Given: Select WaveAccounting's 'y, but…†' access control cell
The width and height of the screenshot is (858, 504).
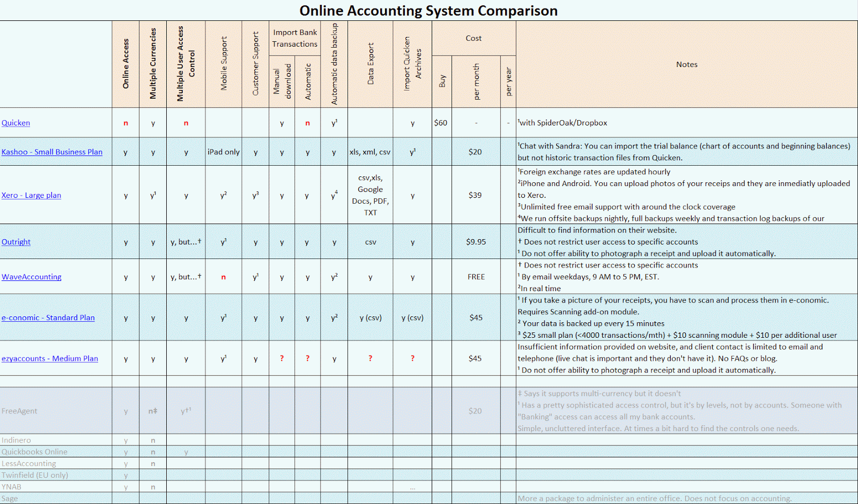Looking at the screenshot, I should pyautogui.click(x=186, y=277).
